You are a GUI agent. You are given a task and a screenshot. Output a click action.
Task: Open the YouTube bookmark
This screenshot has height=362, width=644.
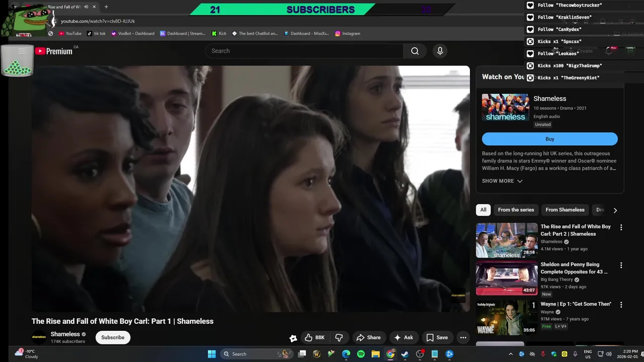tap(70, 33)
